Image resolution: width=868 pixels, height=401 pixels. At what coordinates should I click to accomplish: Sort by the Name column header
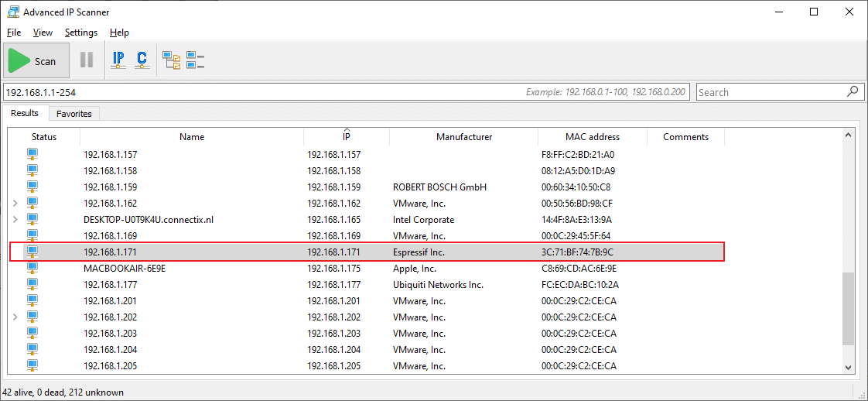coord(192,137)
